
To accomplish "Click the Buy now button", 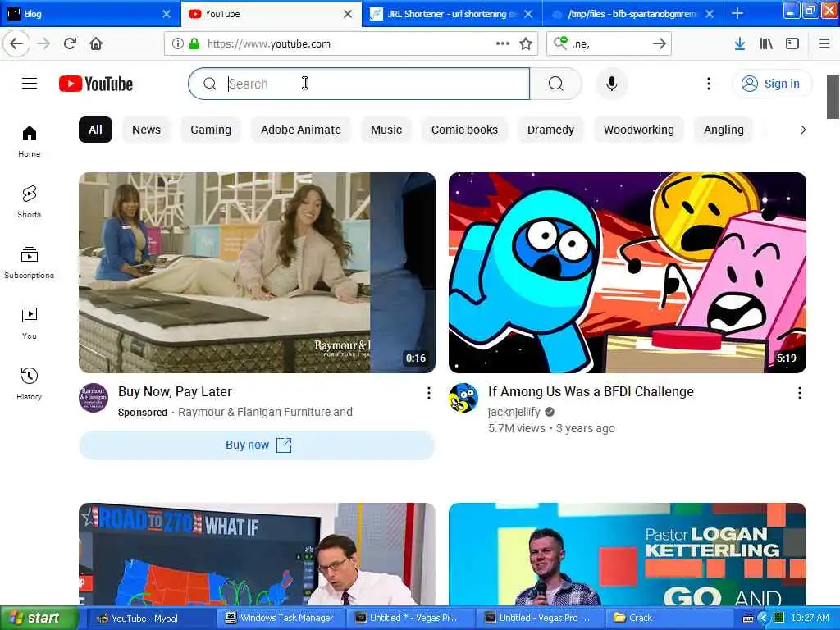I will [x=257, y=445].
